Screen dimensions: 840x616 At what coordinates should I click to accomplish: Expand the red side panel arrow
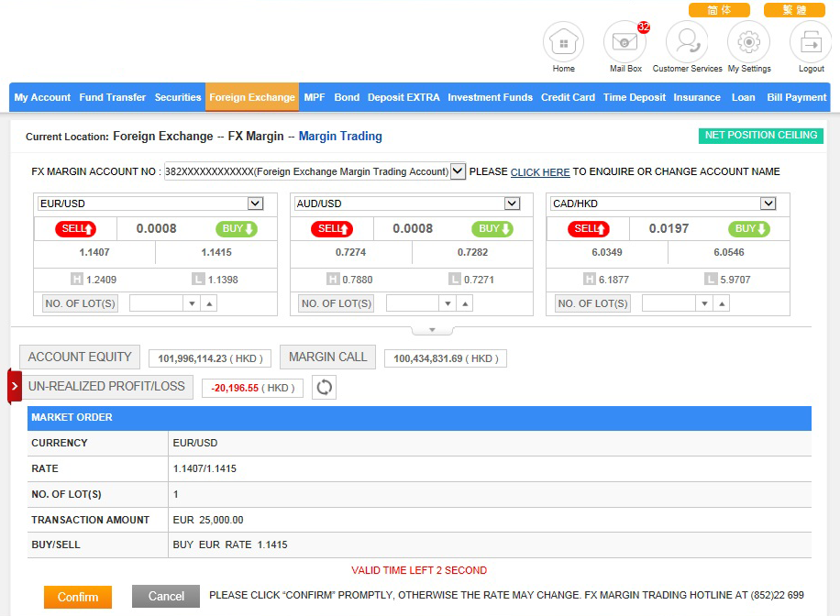tap(14, 386)
